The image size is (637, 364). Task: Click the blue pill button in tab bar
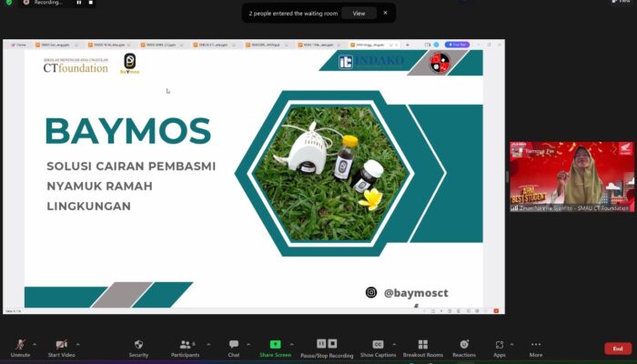click(x=457, y=45)
